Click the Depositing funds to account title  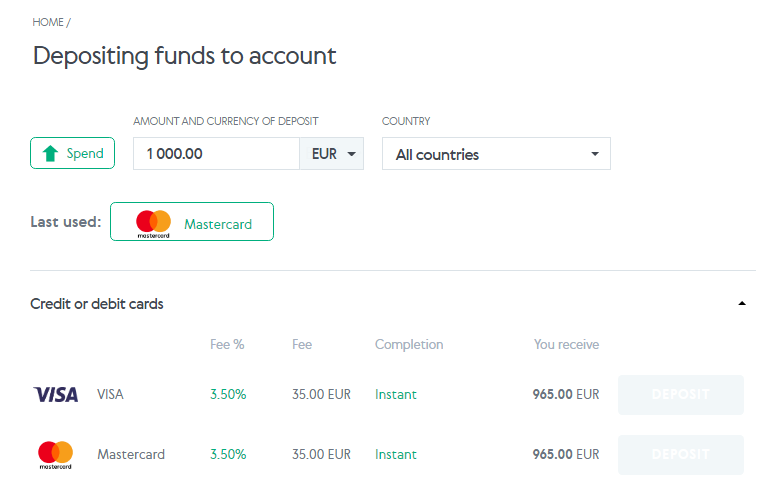tap(185, 56)
